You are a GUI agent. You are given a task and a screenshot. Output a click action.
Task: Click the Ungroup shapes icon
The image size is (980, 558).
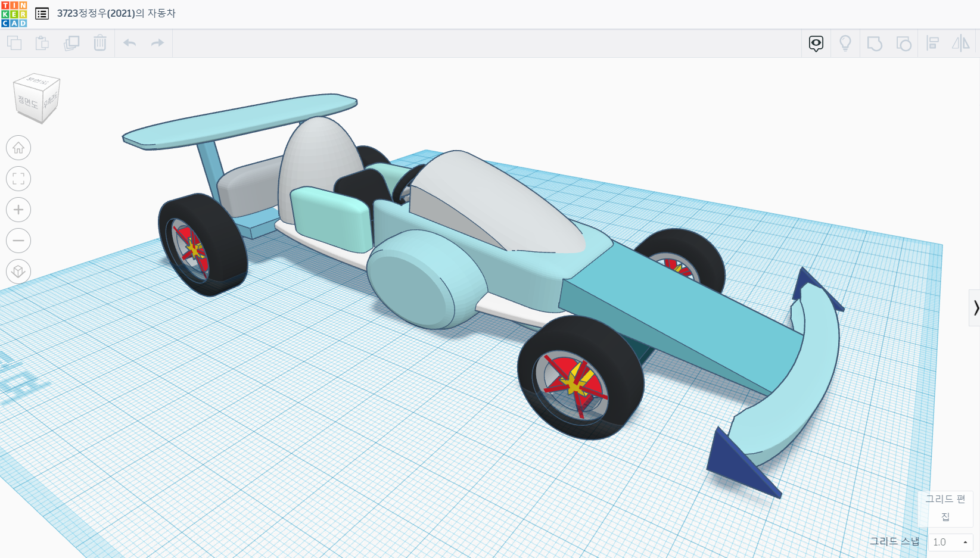pos(904,43)
